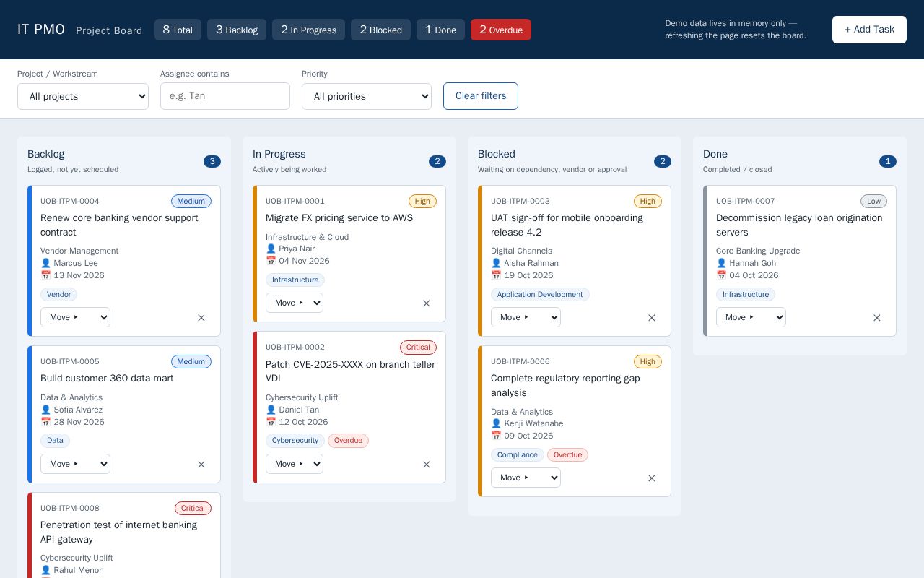Remove the UAT sign-off task via X
This screenshot has width=924, height=578.
652,318
